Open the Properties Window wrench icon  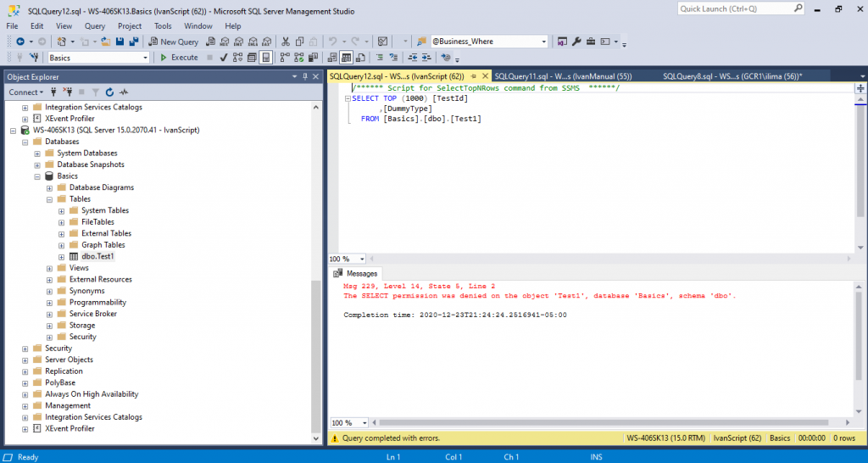[576, 42]
